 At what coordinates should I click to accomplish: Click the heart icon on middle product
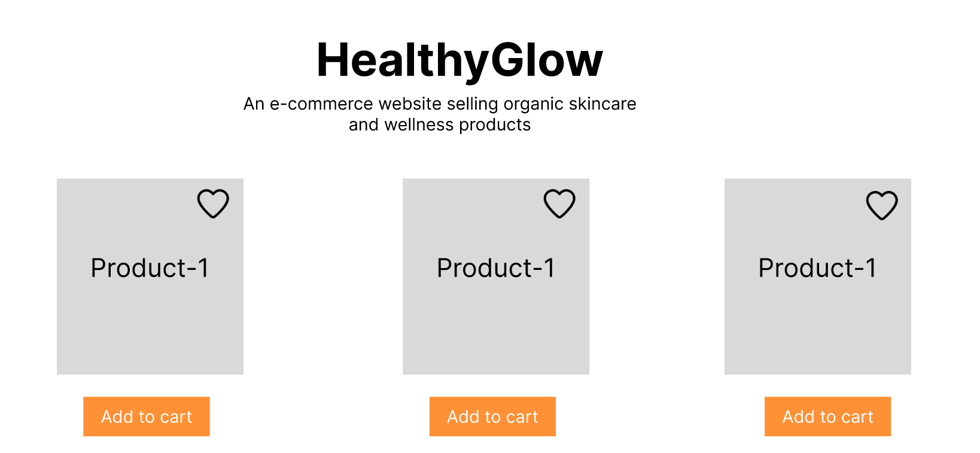coord(559,203)
